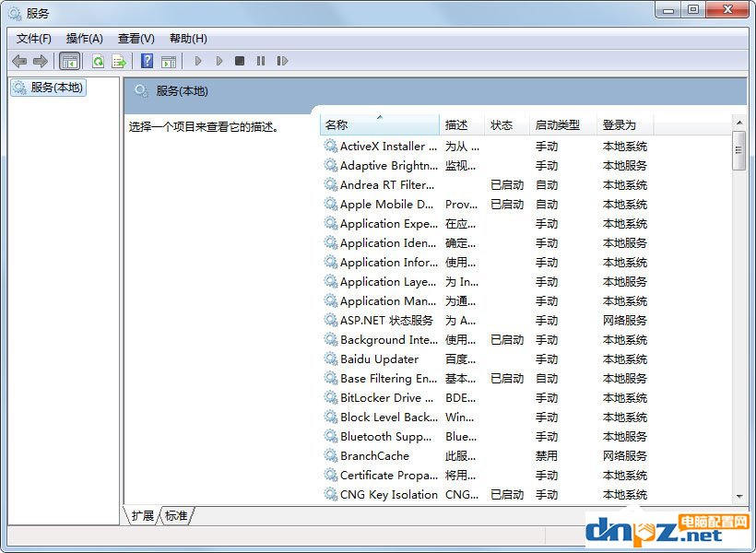This screenshot has height=553, width=756.
Task: Sort by the 名称 column header
Action: click(380, 124)
